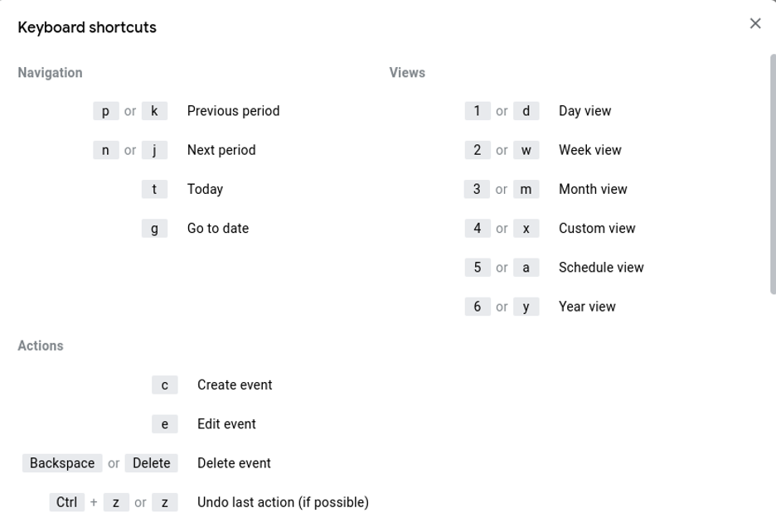
Task: Select the 'x' key chip for Custom view
Action: tap(526, 228)
